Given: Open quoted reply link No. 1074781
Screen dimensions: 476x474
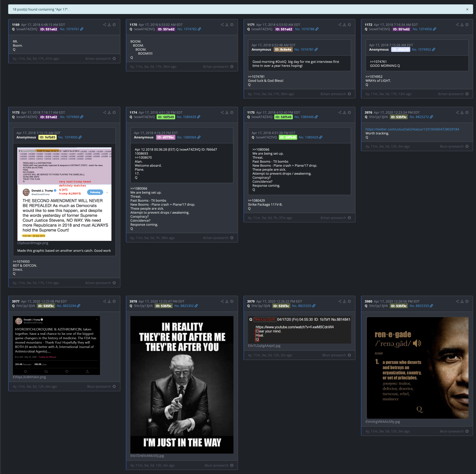Looking at the screenshot, I should [306, 50].
